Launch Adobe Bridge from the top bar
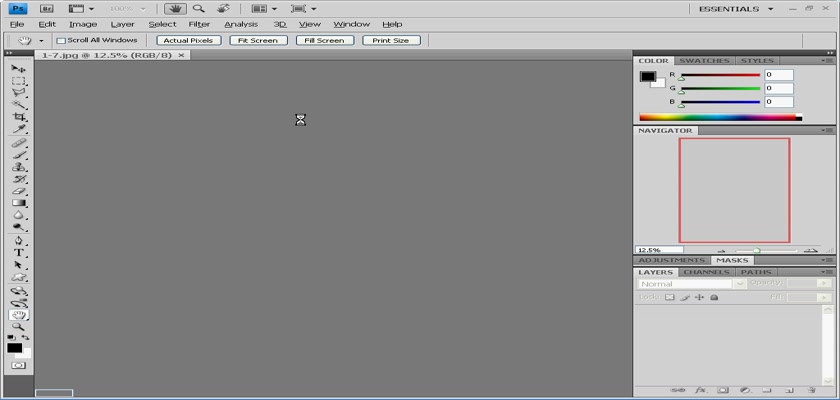This screenshot has width=840, height=400. 45,8
